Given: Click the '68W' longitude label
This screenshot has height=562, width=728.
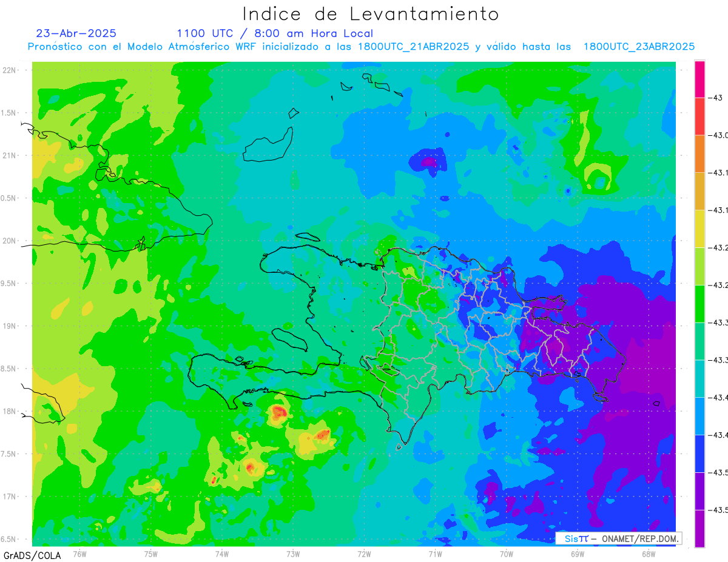Looking at the screenshot, I should (649, 554).
